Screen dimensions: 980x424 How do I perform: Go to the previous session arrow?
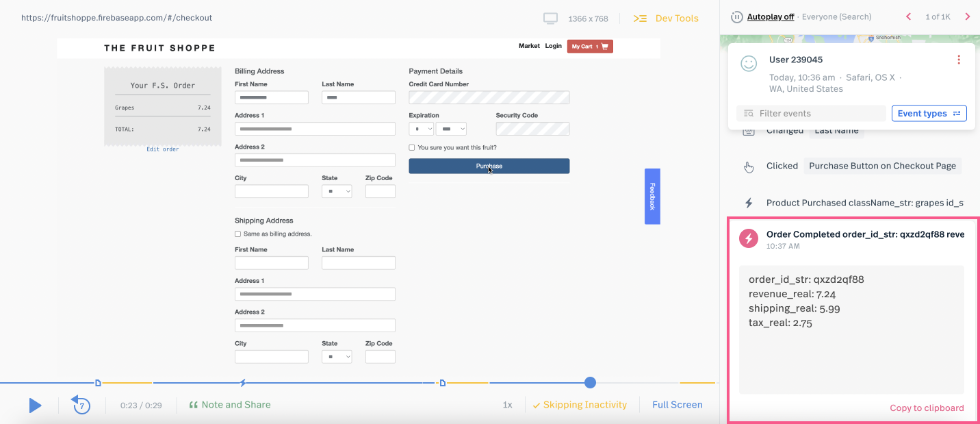click(908, 17)
